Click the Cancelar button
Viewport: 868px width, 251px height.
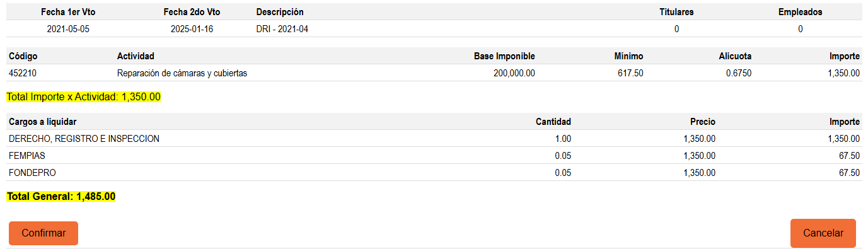point(823,233)
